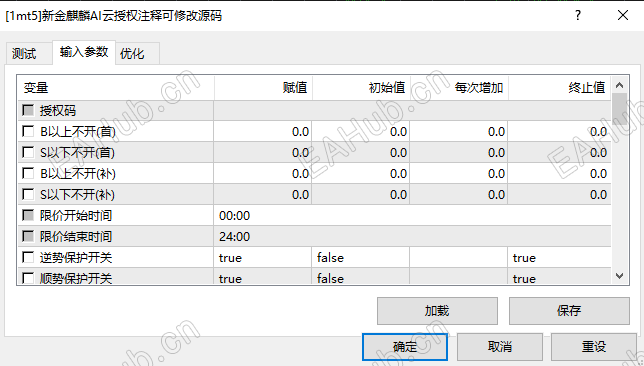Select 赋值 cell of S以下不开(补)

pyautogui.click(x=263, y=194)
